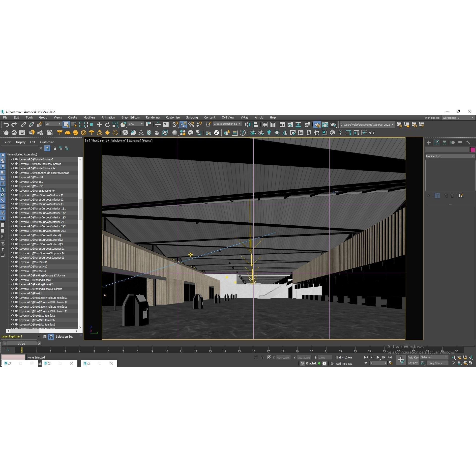Activate the Select and Link chain tool
This screenshot has width=476, height=476.
coord(24,125)
